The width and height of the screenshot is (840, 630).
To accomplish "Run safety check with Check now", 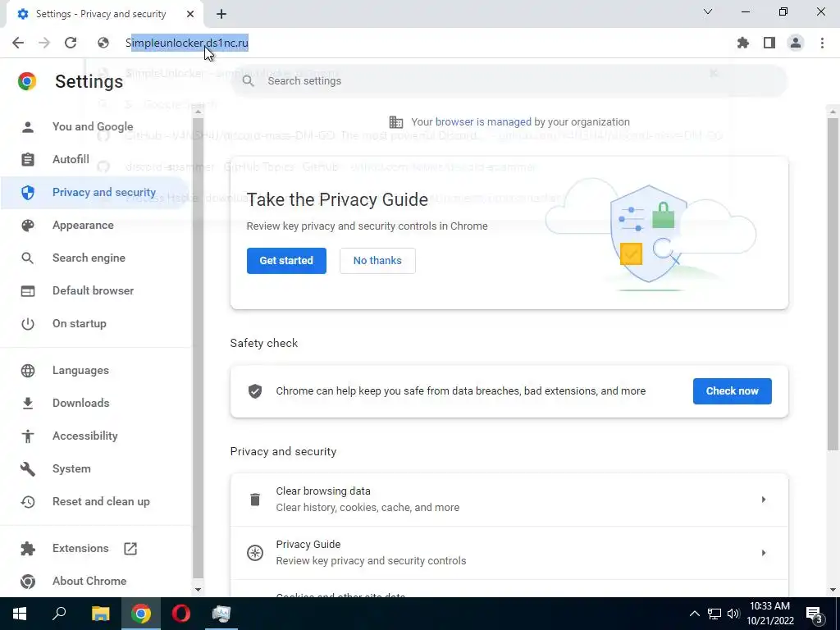I will click(733, 391).
